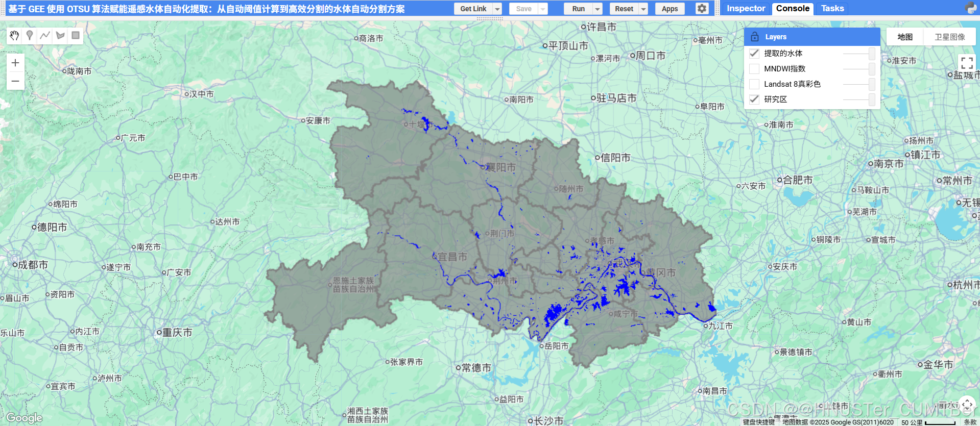The height and width of the screenshot is (426, 980).
Task: Click the script title text
Action: coord(206,9)
